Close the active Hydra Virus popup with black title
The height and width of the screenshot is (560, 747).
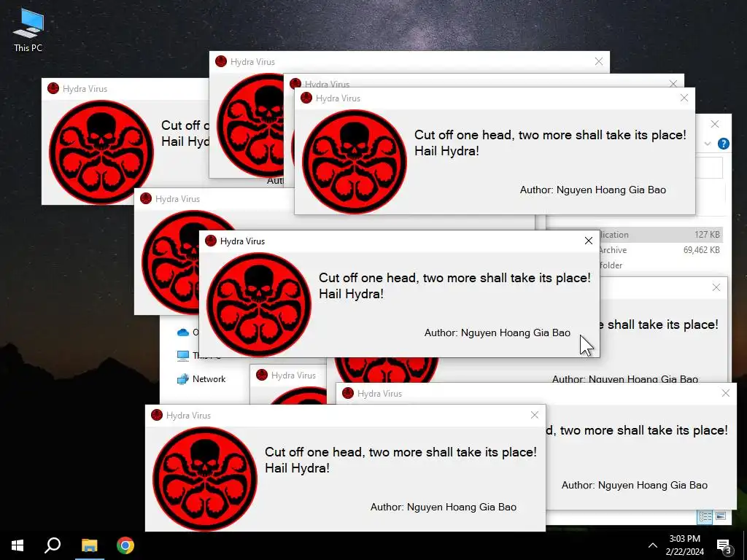pos(589,241)
